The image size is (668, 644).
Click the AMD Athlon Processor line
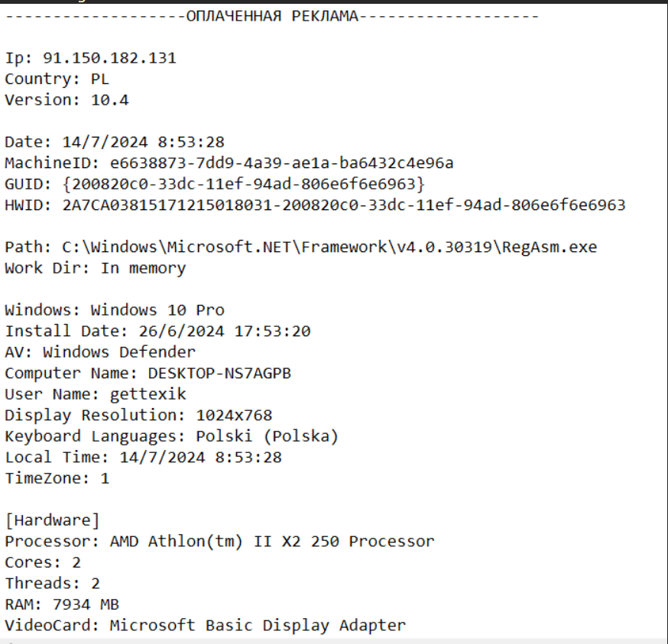(219, 542)
